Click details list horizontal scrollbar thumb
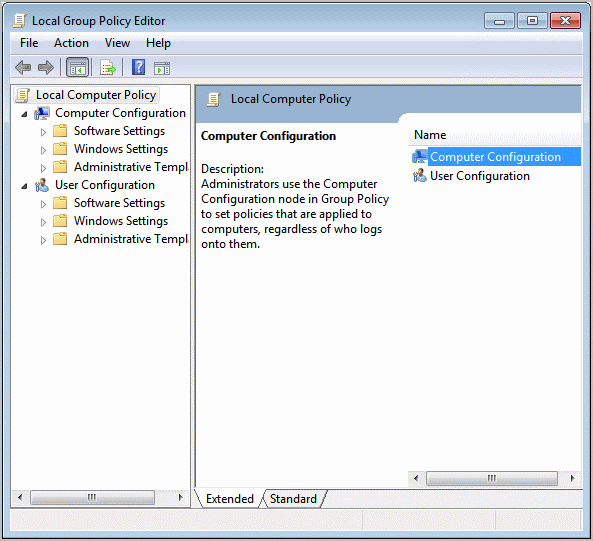593x541 pixels. (x=492, y=478)
